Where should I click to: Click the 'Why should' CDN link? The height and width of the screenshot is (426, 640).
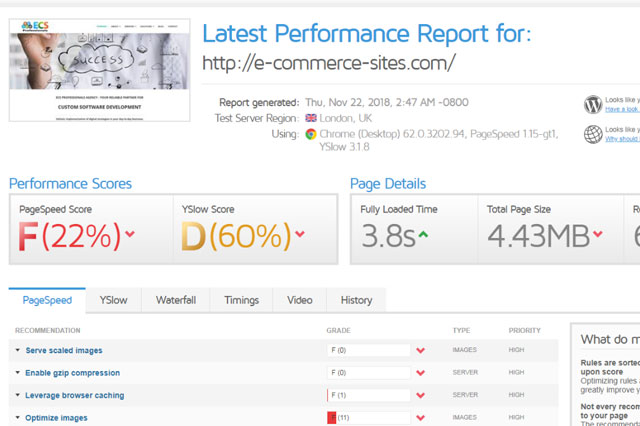622,139
